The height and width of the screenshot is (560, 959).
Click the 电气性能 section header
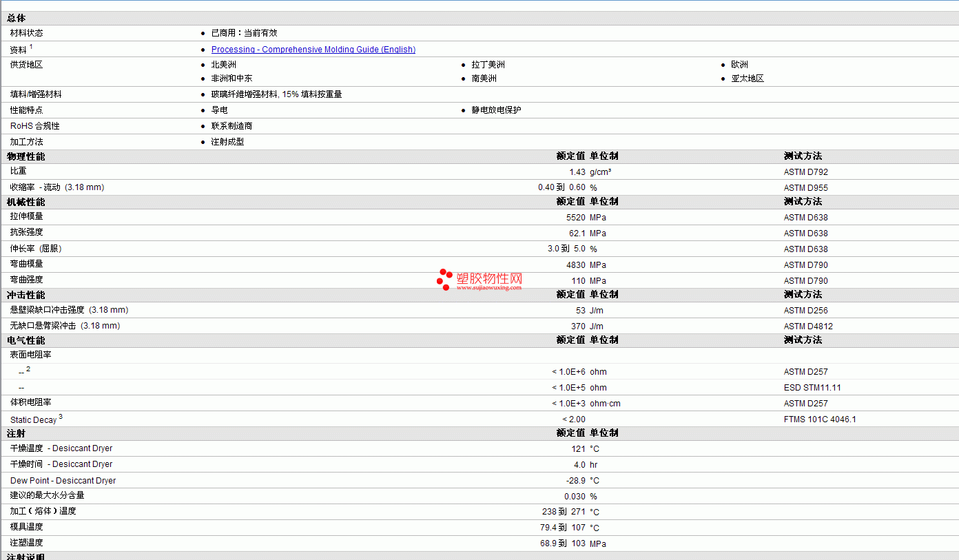click(x=26, y=341)
